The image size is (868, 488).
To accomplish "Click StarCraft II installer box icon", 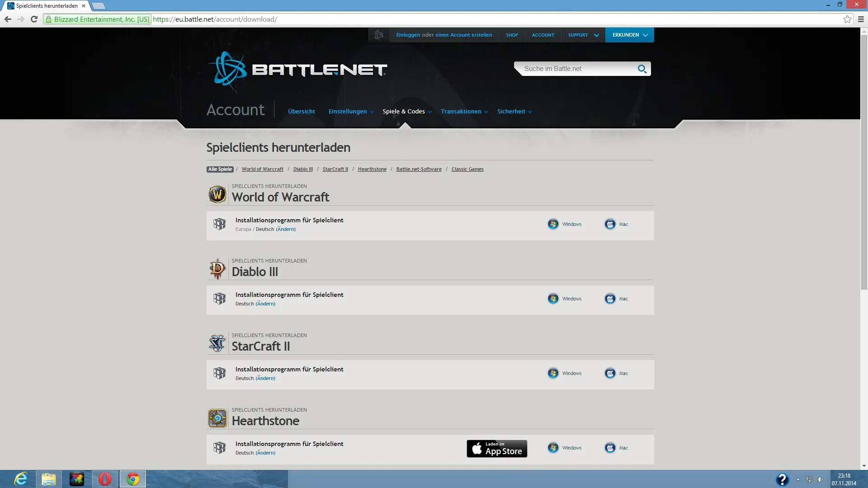I will click(219, 373).
